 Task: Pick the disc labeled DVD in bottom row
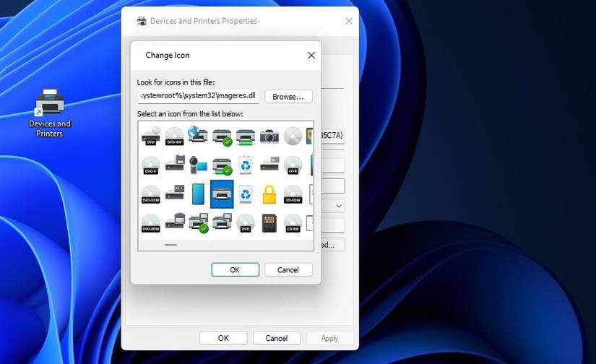click(246, 223)
